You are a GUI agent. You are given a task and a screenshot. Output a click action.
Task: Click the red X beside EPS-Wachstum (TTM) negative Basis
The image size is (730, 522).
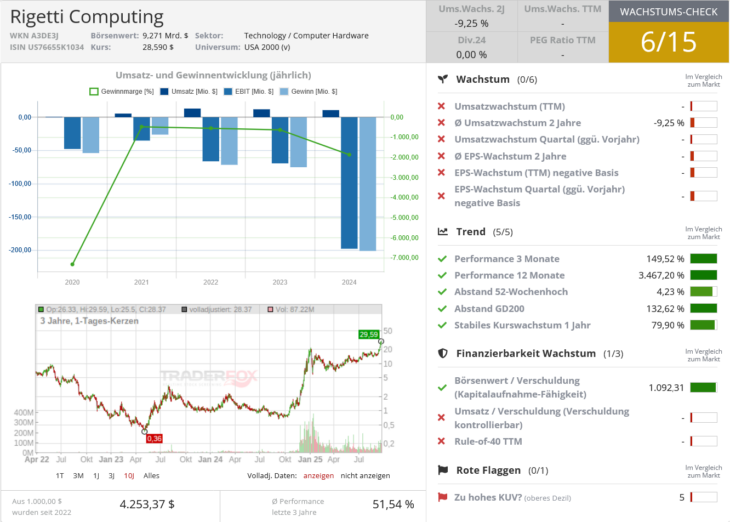[441, 173]
